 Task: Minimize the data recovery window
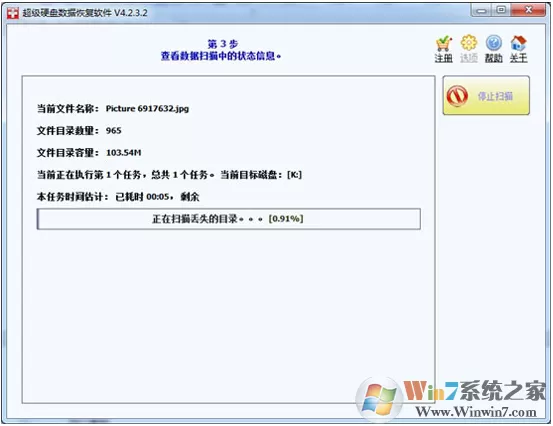(x=481, y=11)
